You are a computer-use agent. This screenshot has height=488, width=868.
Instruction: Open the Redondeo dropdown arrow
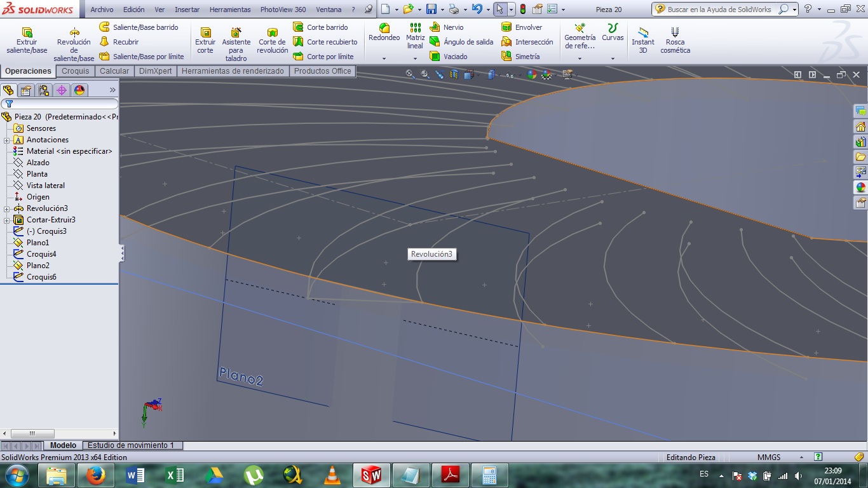coord(384,58)
